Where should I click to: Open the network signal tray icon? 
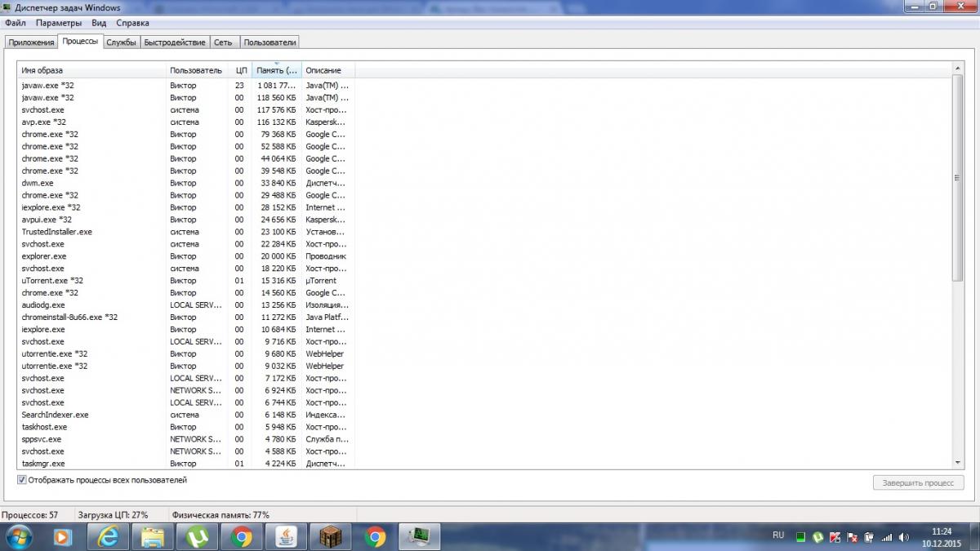point(887,537)
